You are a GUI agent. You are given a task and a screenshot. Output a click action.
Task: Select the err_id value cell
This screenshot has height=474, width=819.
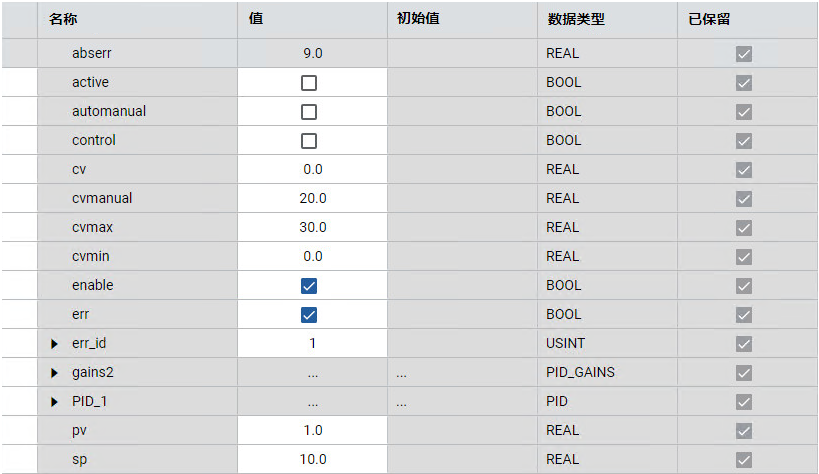[312, 343]
